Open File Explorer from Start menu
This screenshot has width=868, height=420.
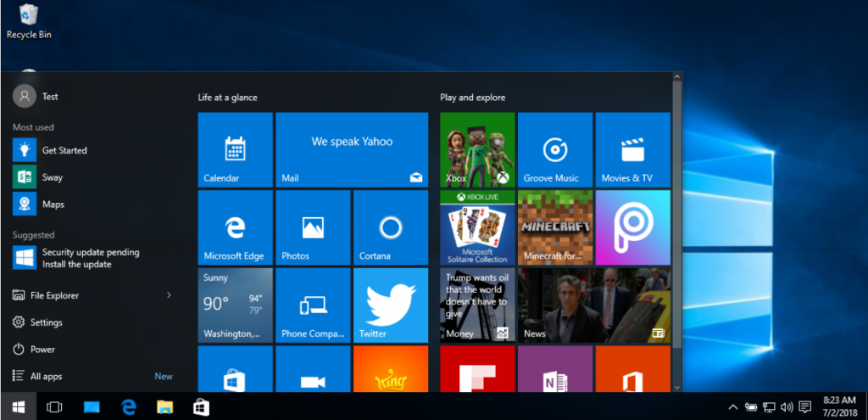[46, 295]
